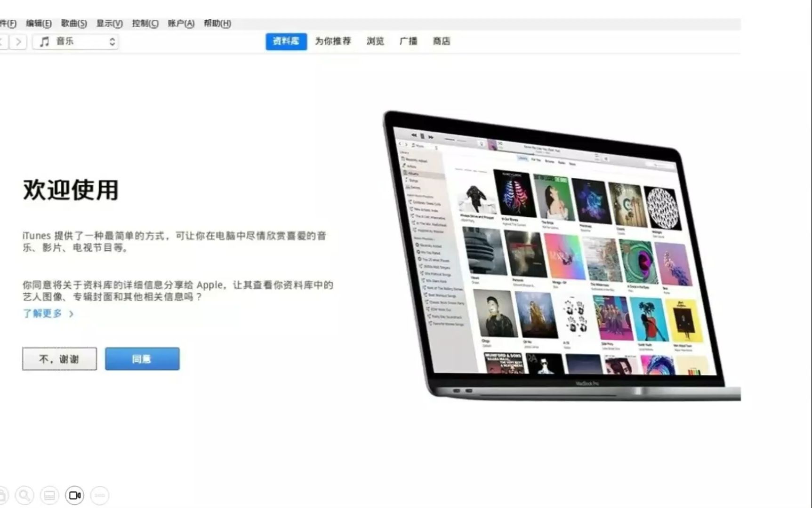Open the 账户(A) menu

click(181, 24)
